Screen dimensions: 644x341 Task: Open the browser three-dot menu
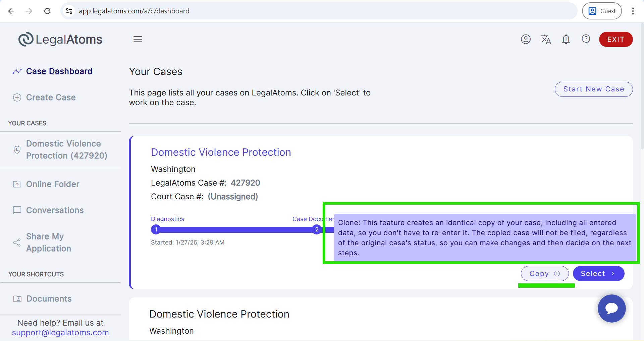[x=633, y=11]
